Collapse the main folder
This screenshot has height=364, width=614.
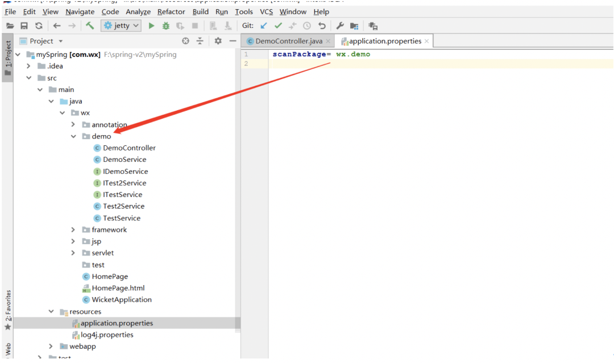point(40,90)
